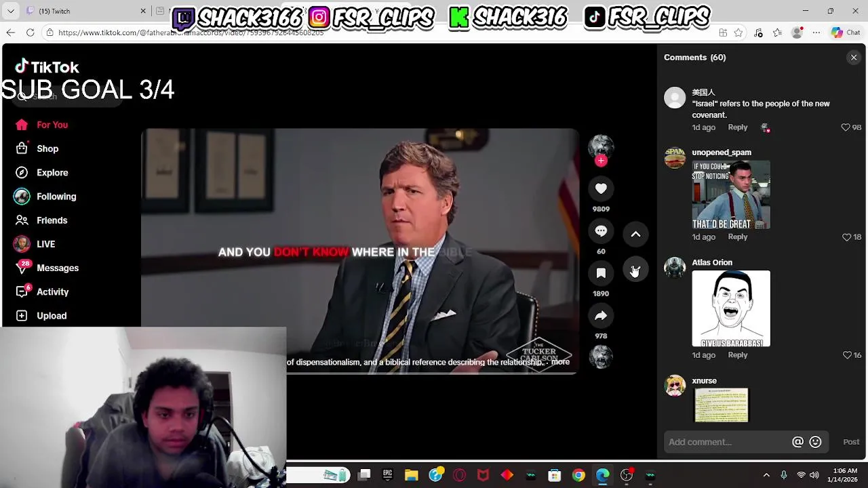This screenshot has height=488, width=868.
Task: Open the volume control in tray
Action: click(x=814, y=475)
